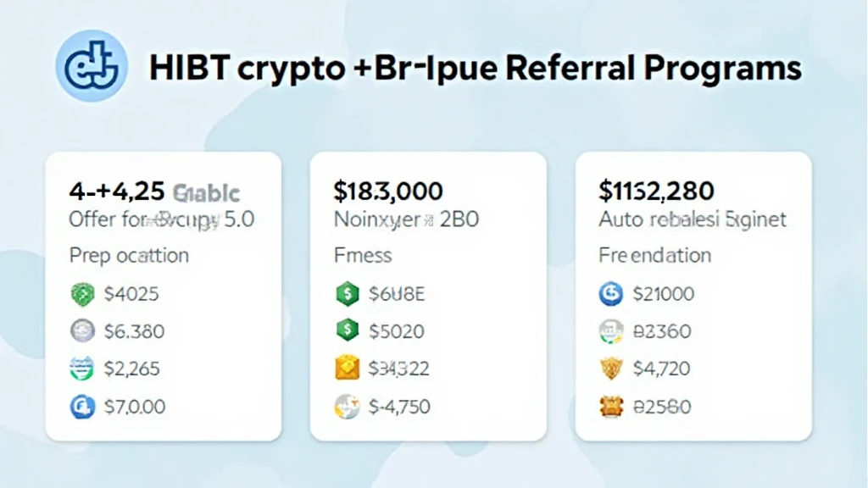868x488 pixels.
Task: Click the teal striped icon beside $2,265
Action: [x=82, y=369]
